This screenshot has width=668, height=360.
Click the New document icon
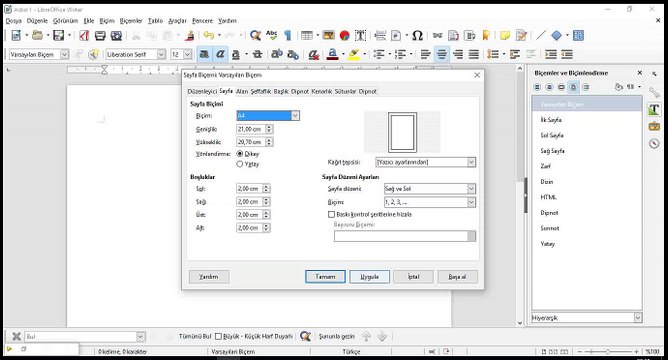(16, 36)
